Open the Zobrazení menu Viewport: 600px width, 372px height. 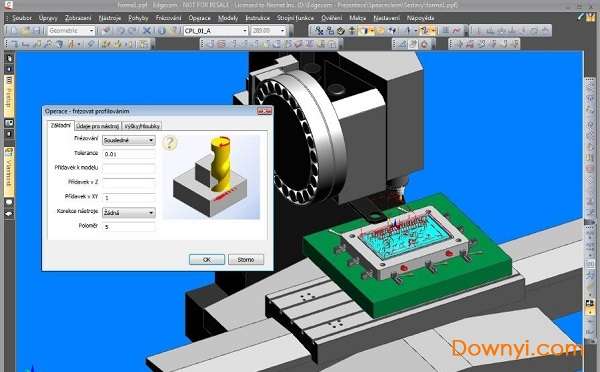click(78, 18)
